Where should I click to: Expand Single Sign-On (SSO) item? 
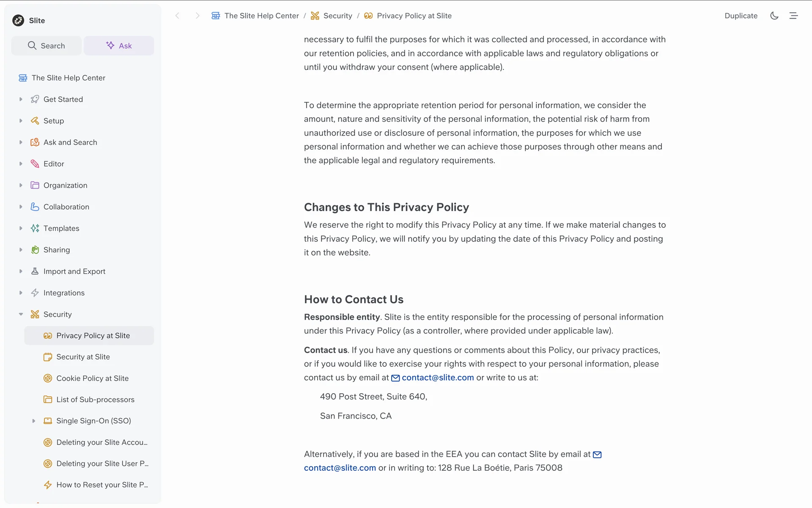(34, 421)
